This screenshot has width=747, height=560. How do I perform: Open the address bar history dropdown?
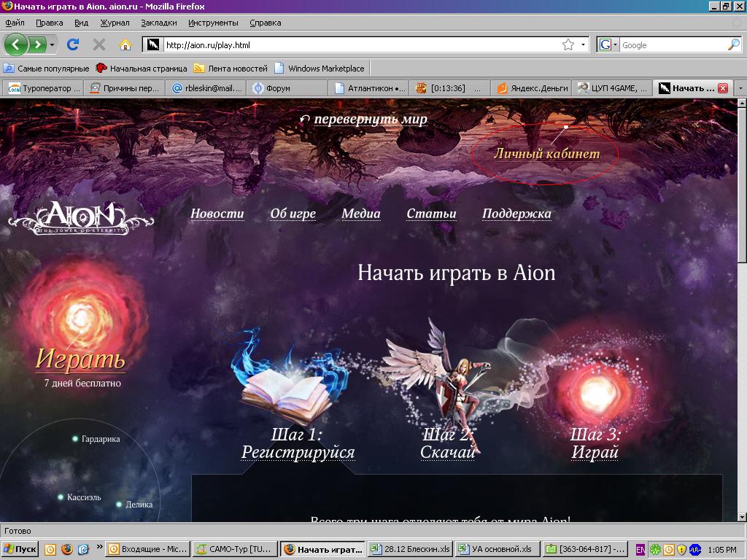click(x=583, y=44)
